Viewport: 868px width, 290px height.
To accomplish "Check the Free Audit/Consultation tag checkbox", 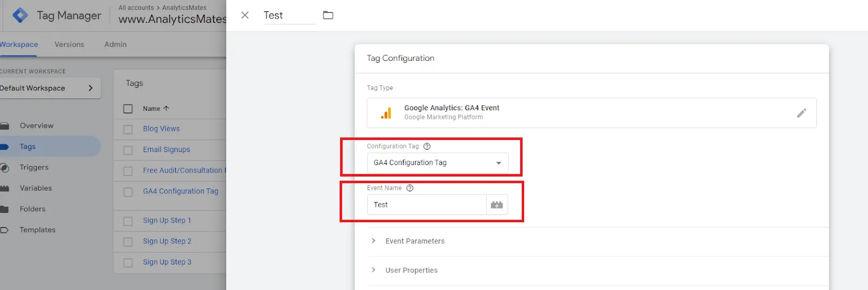I will pyautogui.click(x=128, y=171).
